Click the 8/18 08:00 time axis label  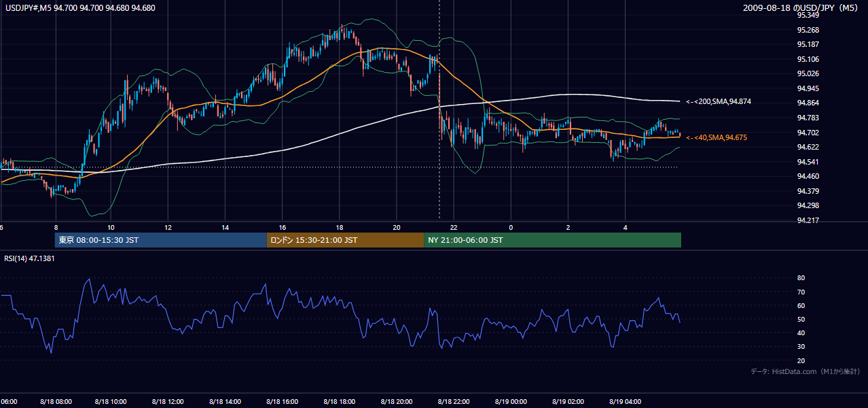[x=55, y=402]
